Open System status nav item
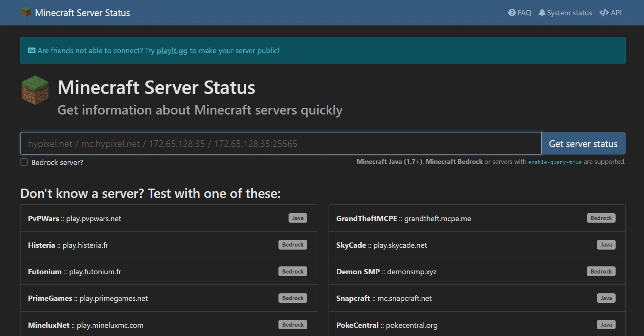The image size is (644, 336). 565,13
